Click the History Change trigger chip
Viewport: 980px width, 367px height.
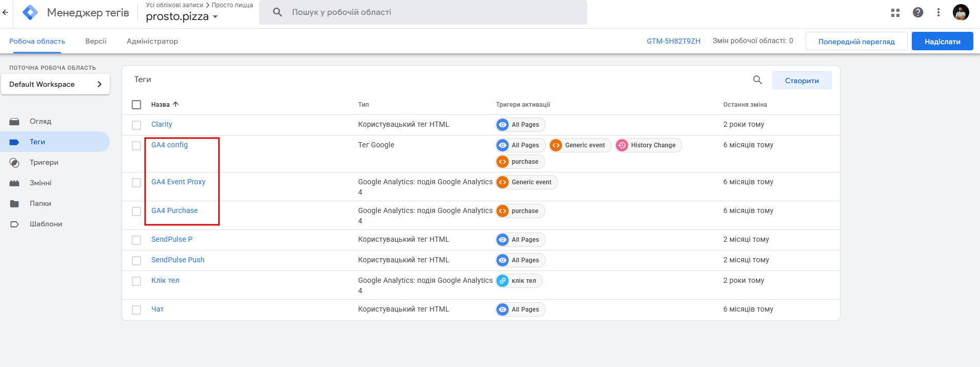click(649, 145)
